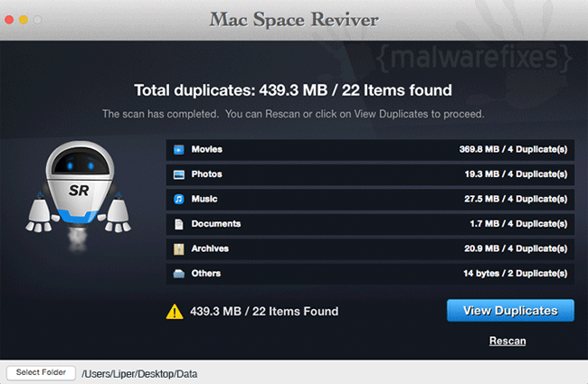Select the Photos row label
The height and width of the screenshot is (384, 588).
coord(206,174)
